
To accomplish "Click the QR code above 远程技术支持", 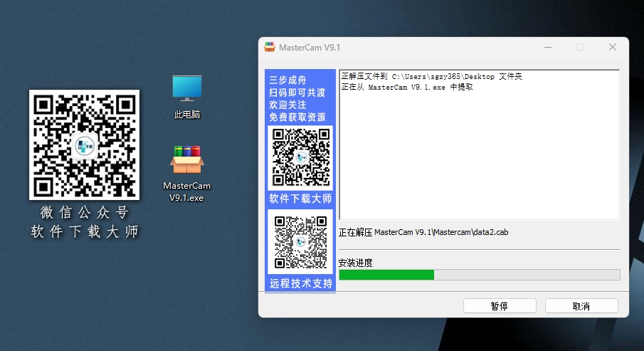I will coord(300,241).
